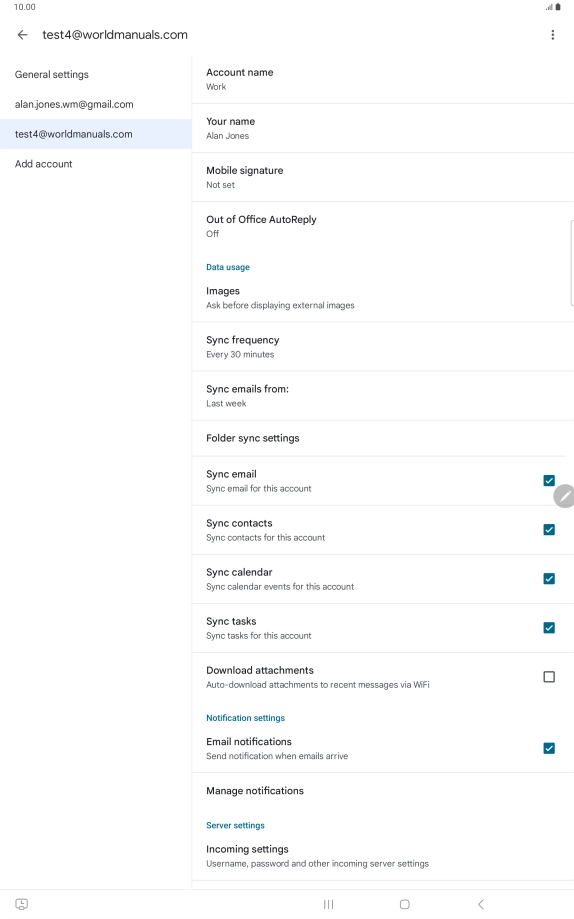Image resolution: width=574 pixels, height=919 pixels.
Task: Tap the back arrow beside the email address
Action: coord(22,35)
